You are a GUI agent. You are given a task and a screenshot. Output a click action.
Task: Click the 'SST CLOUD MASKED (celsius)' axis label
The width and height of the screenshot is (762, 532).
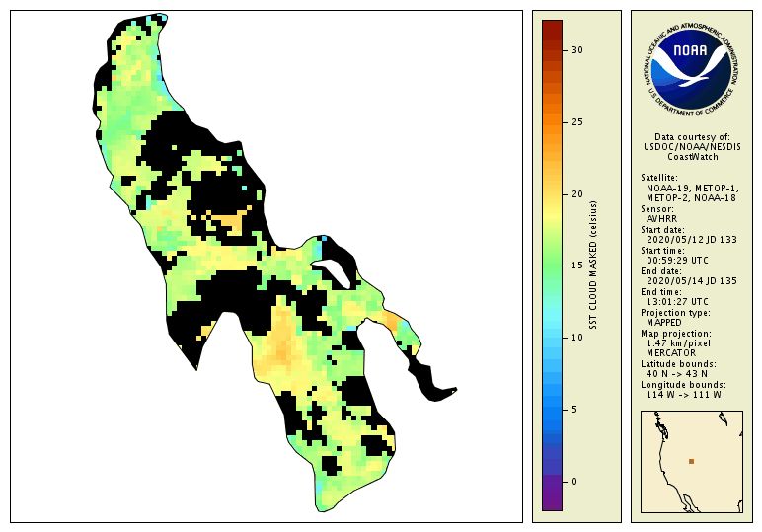coord(593,266)
